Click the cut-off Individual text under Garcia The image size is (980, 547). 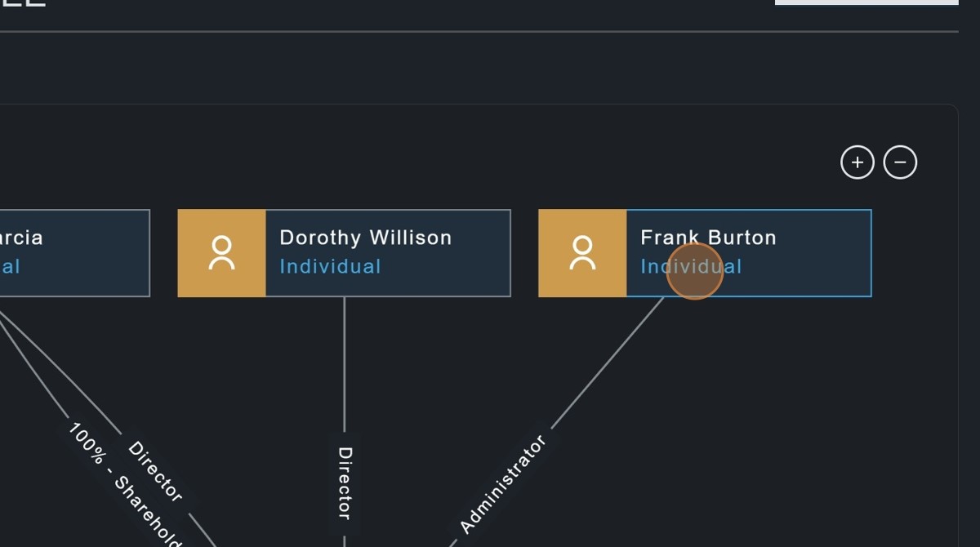[10, 266]
